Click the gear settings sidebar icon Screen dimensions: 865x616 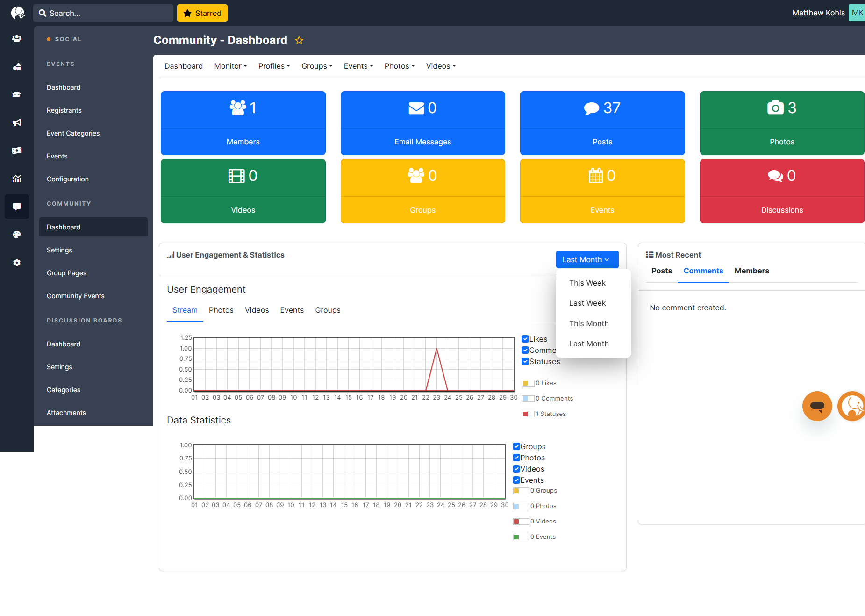17,263
